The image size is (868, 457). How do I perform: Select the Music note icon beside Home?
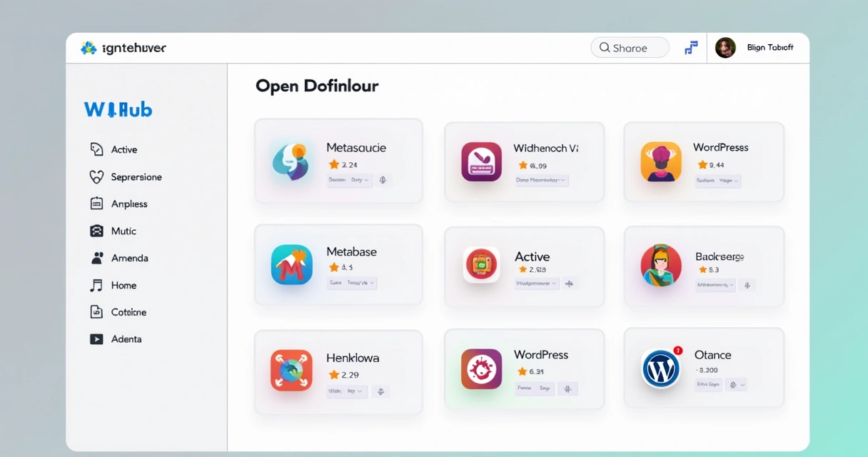[x=96, y=285]
